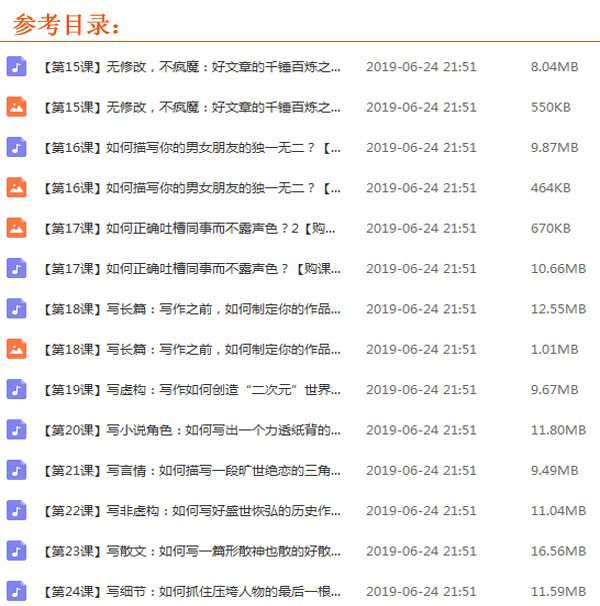This screenshot has height=606, width=600.
Task: Click the purple audio icon for 第15课
Action: pyautogui.click(x=16, y=67)
